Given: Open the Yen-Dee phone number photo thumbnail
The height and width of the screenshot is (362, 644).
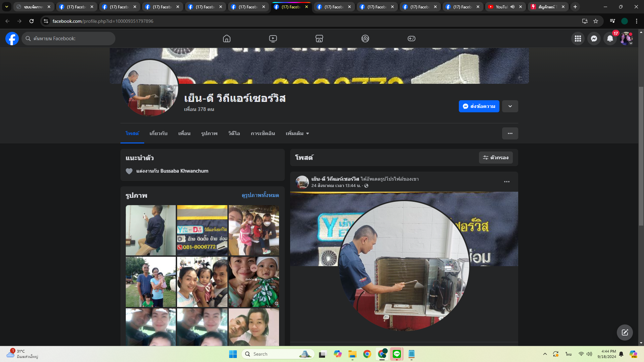Looking at the screenshot, I should click(x=202, y=230).
